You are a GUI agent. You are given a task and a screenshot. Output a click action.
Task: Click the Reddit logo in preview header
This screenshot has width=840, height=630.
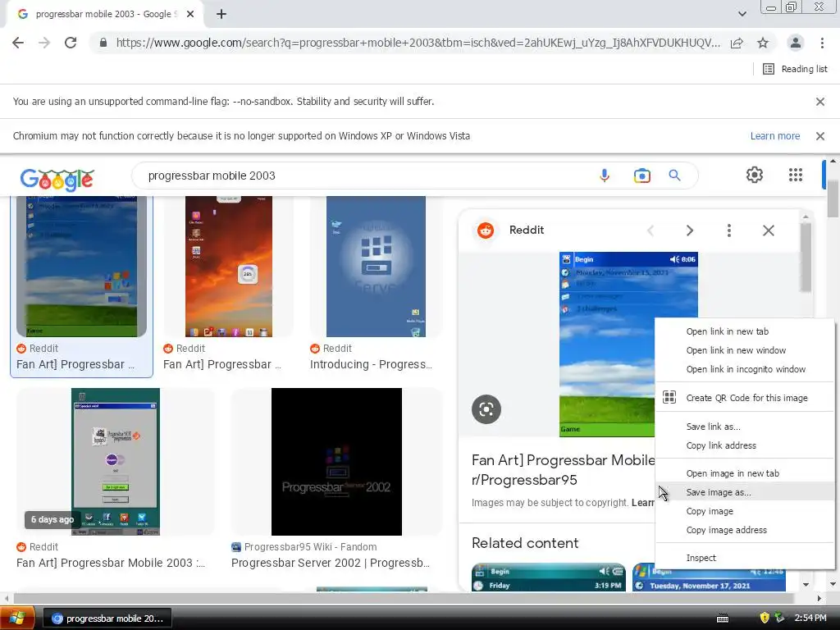click(x=486, y=231)
